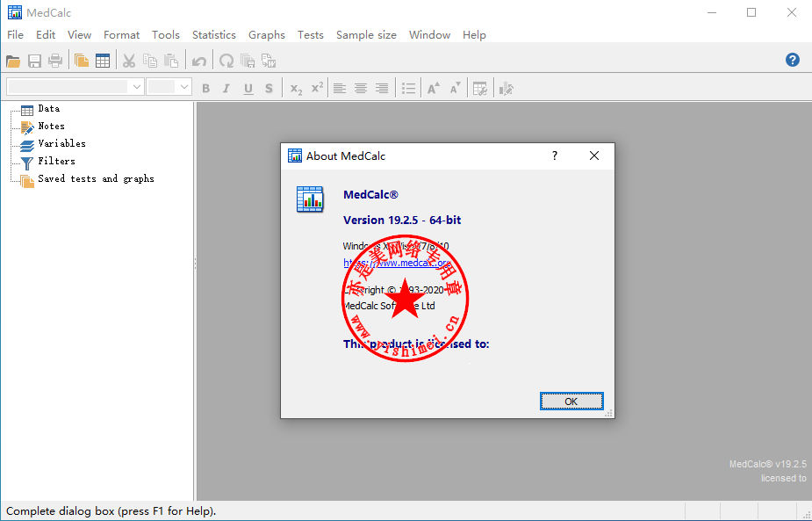Click the Format graph icon

pyautogui.click(x=506, y=89)
